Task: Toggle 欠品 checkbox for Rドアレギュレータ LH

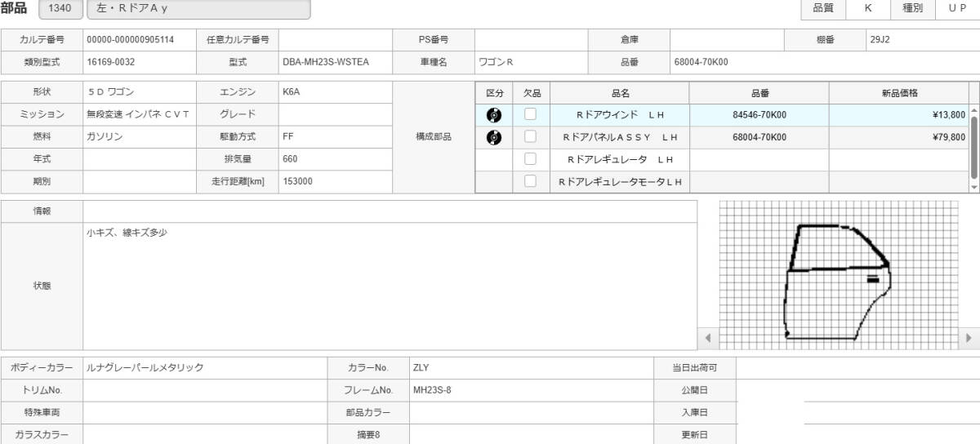Action: (531, 159)
